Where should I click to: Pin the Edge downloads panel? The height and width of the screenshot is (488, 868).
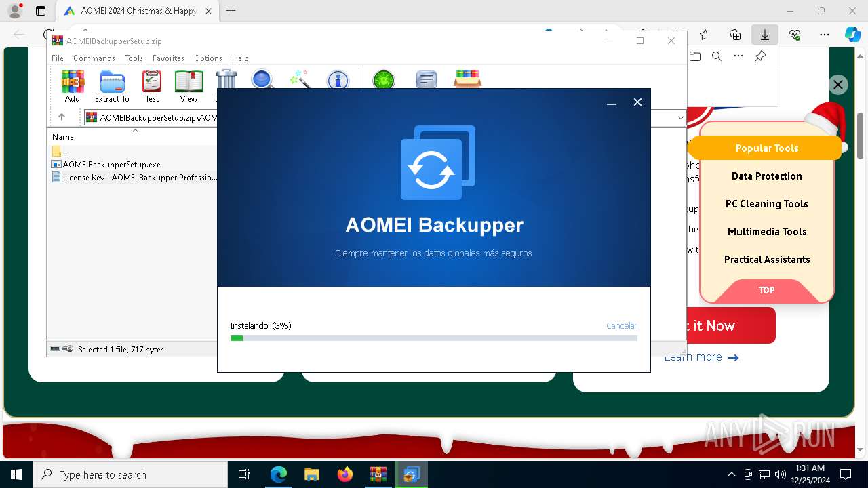pyautogui.click(x=760, y=56)
